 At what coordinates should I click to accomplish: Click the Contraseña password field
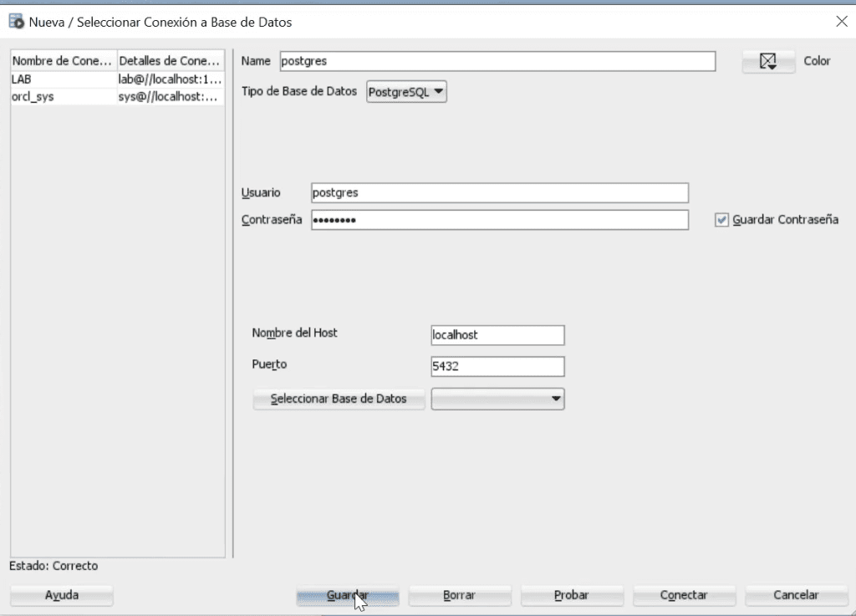pyautogui.click(x=500, y=220)
